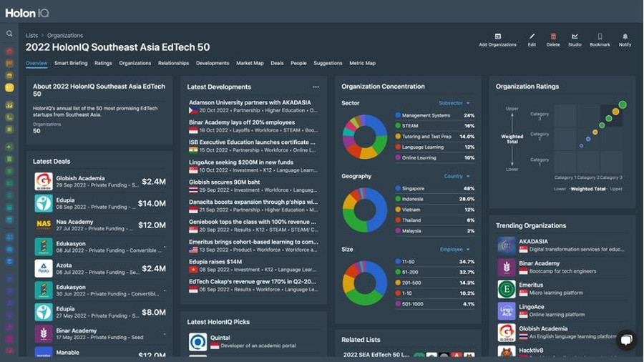
Task: Open Studio from the top toolbar
Action: (x=575, y=36)
